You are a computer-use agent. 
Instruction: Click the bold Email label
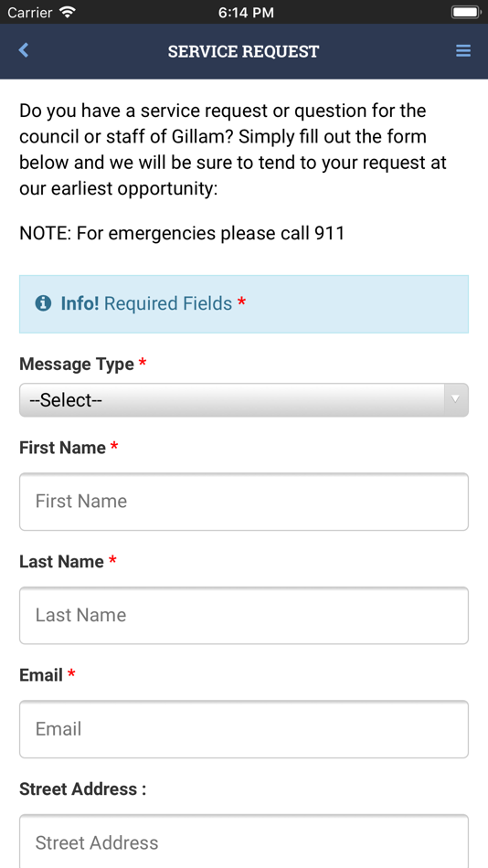click(41, 675)
